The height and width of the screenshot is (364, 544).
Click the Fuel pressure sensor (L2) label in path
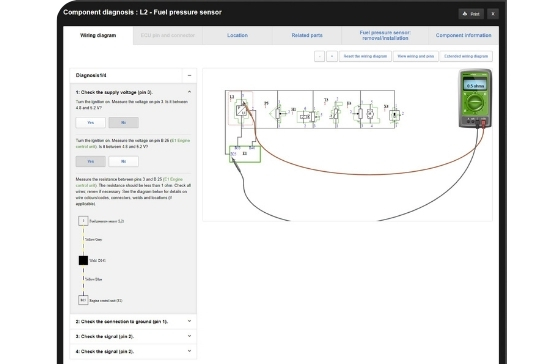pyautogui.click(x=107, y=221)
